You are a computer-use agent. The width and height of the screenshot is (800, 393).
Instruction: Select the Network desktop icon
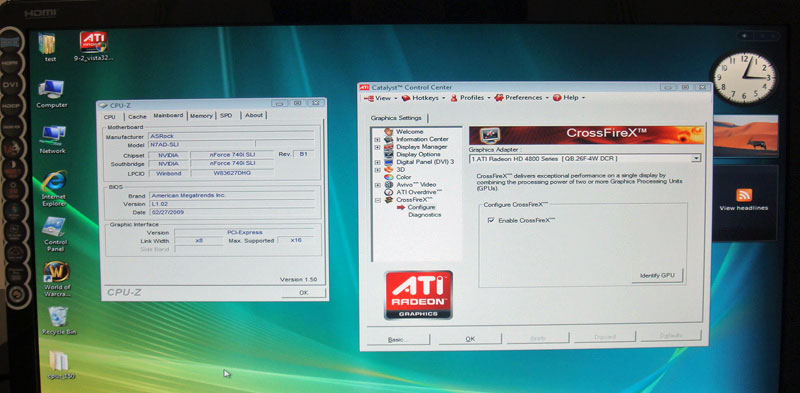click(x=53, y=135)
